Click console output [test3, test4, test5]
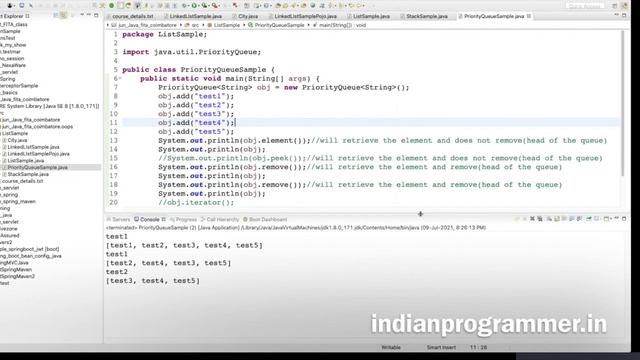Viewport: 640px width, 360px height. point(153,281)
